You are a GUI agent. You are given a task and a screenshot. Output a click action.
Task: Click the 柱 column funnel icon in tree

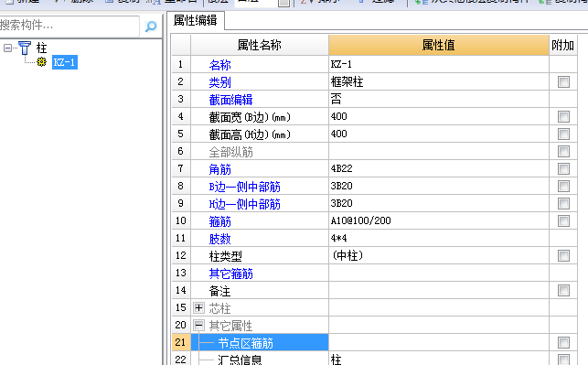point(25,48)
